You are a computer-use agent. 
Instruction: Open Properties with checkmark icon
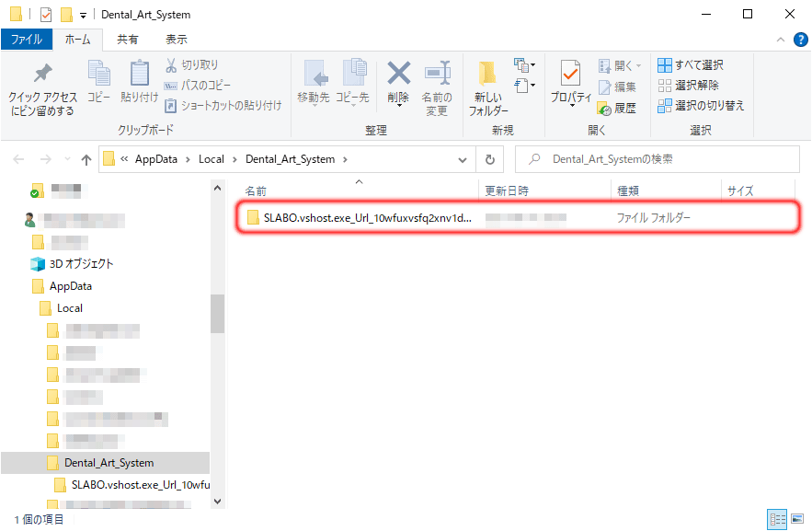(x=570, y=75)
